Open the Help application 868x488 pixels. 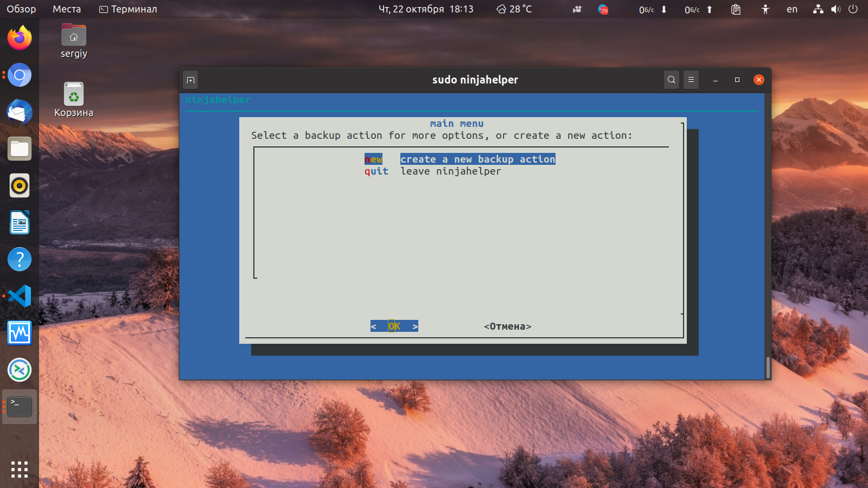20,259
